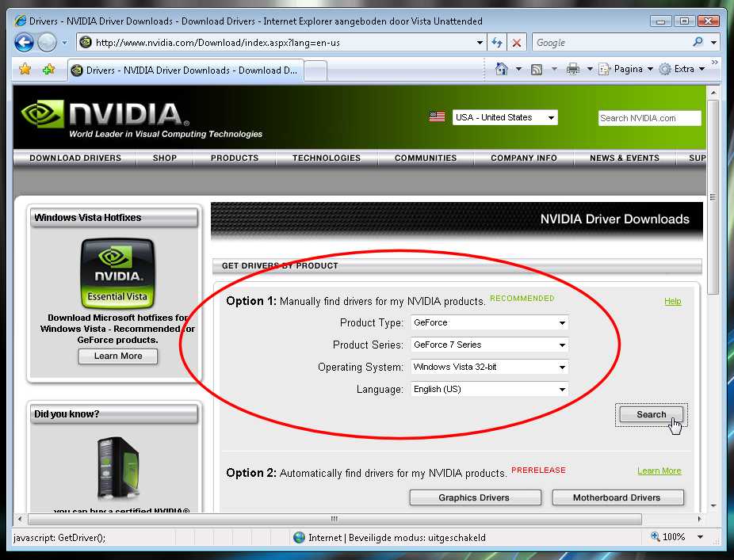Click the Print icon in toolbar
This screenshot has width=734, height=560.
click(573, 69)
